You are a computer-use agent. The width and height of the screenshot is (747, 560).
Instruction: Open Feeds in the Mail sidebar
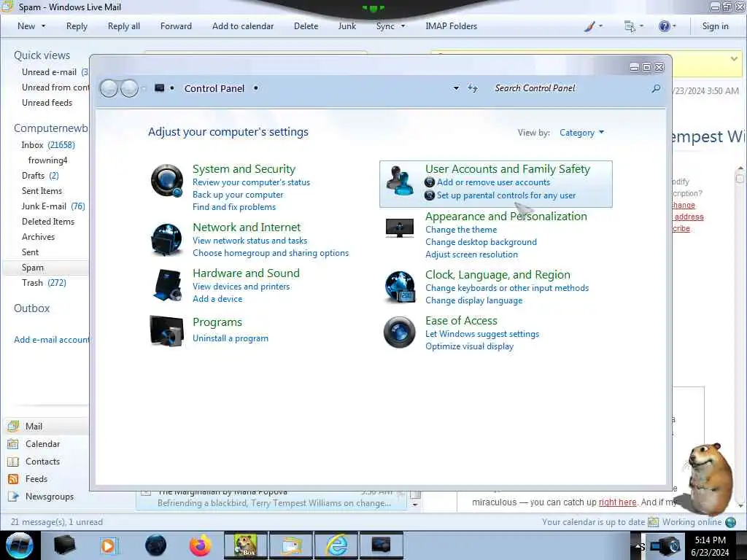[x=36, y=479]
